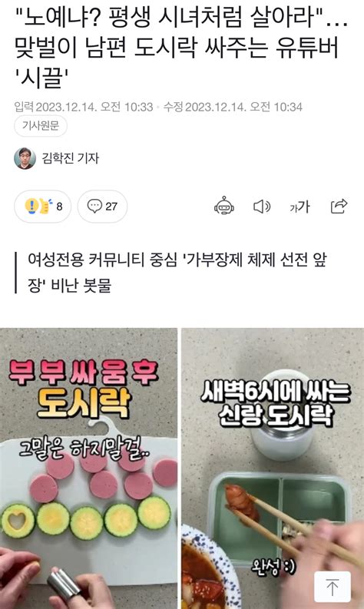This screenshot has height=609, width=364.
Task: View reporter 김학진 profile photo
Action: (25, 158)
